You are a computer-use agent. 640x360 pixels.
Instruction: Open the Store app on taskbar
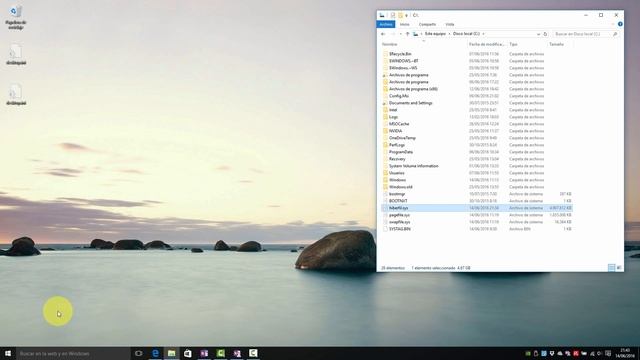tap(188, 353)
